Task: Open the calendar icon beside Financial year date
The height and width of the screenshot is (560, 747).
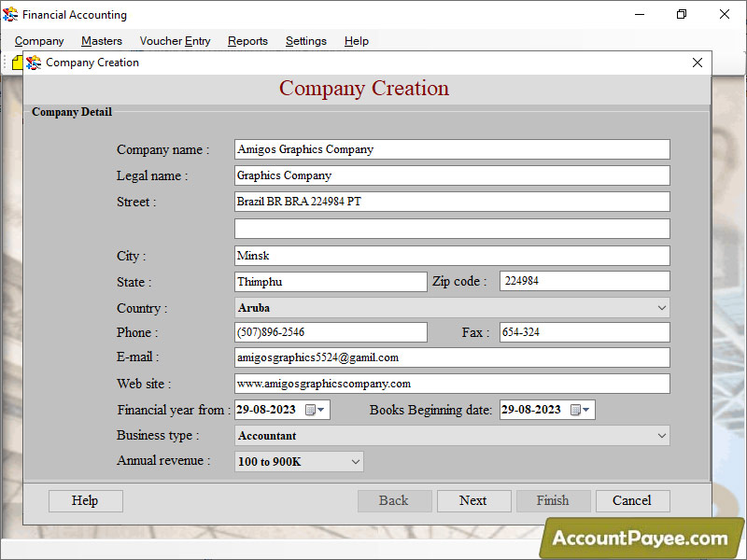Action: click(x=308, y=409)
